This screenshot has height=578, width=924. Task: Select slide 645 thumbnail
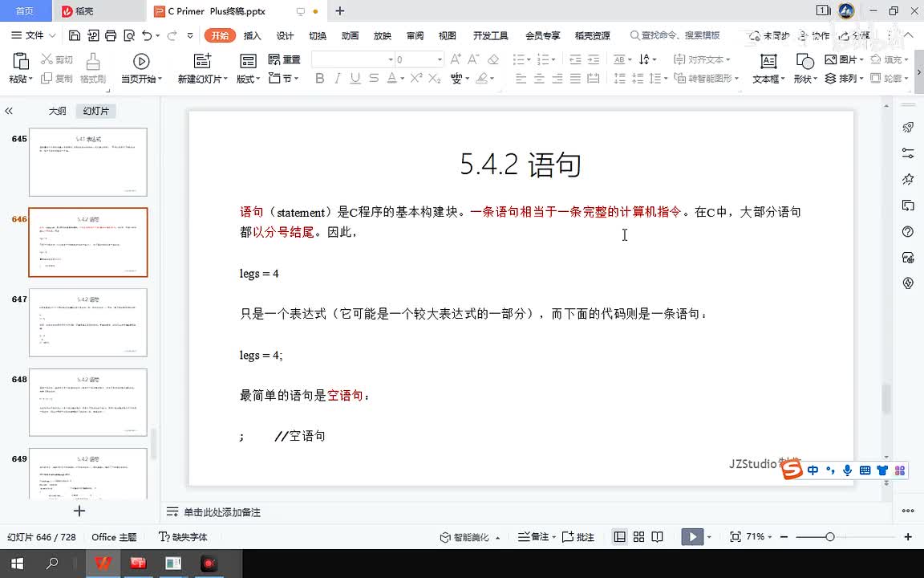[x=87, y=161]
